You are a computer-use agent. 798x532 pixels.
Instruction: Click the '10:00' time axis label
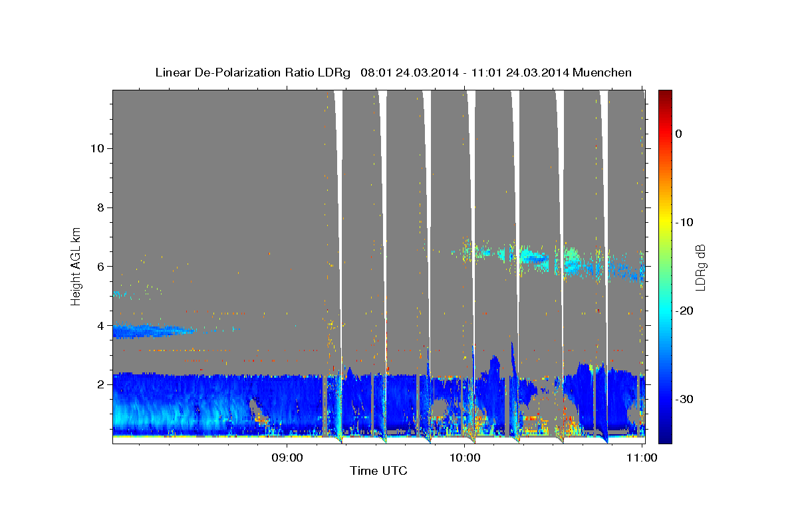(x=465, y=458)
